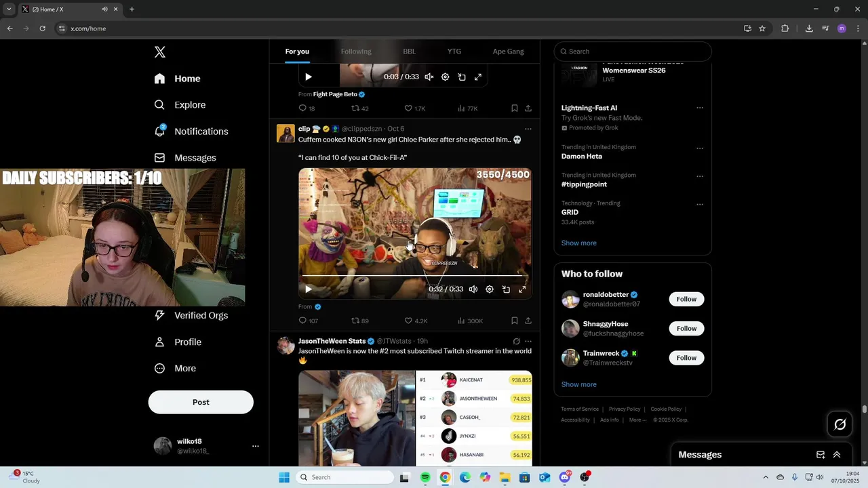This screenshot has height=488, width=868.
Task: Open JasonTheWeen Stats profile name
Action: pos(332,341)
